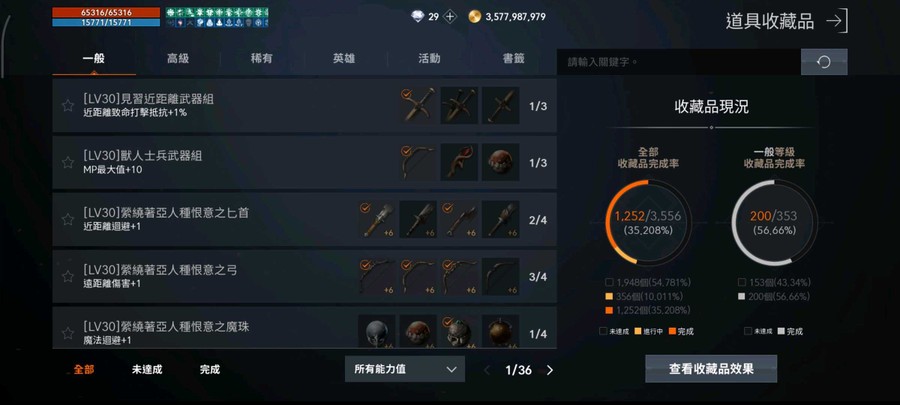This screenshot has height=405, width=900.
Task: Go to next page arrow
Action: (549, 370)
